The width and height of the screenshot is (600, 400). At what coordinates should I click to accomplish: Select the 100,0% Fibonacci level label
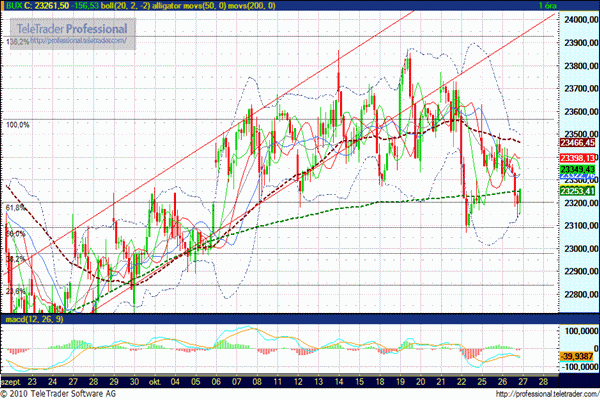(x=18, y=125)
